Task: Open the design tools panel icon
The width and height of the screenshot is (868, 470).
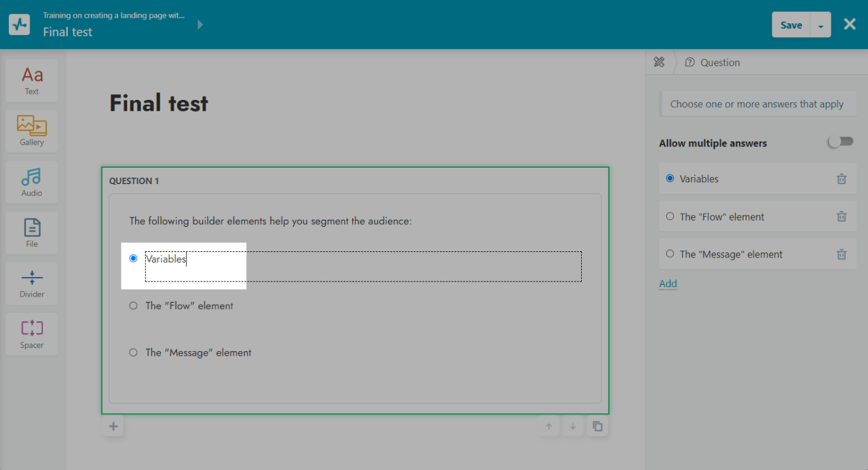Action: coord(659,62)
